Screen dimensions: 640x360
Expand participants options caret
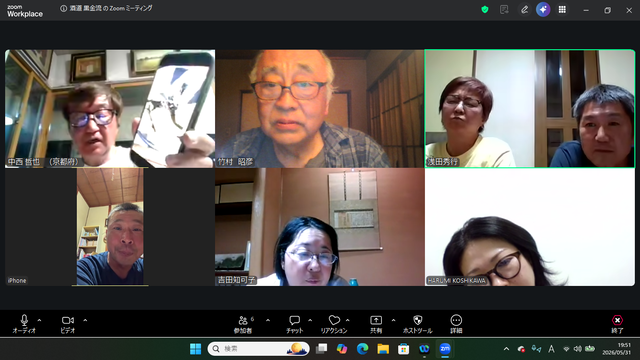tap(268, 320)
